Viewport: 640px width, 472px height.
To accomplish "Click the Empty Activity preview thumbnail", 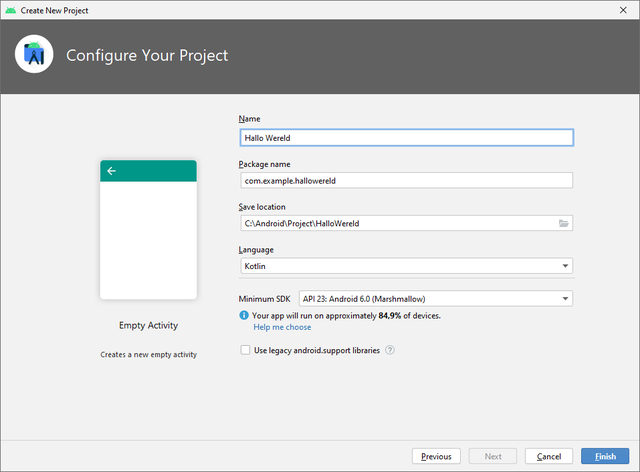I will tap(149, 229).
